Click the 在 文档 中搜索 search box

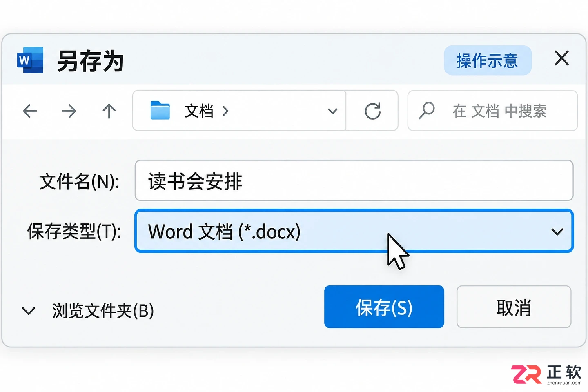[x=492, y=111]
